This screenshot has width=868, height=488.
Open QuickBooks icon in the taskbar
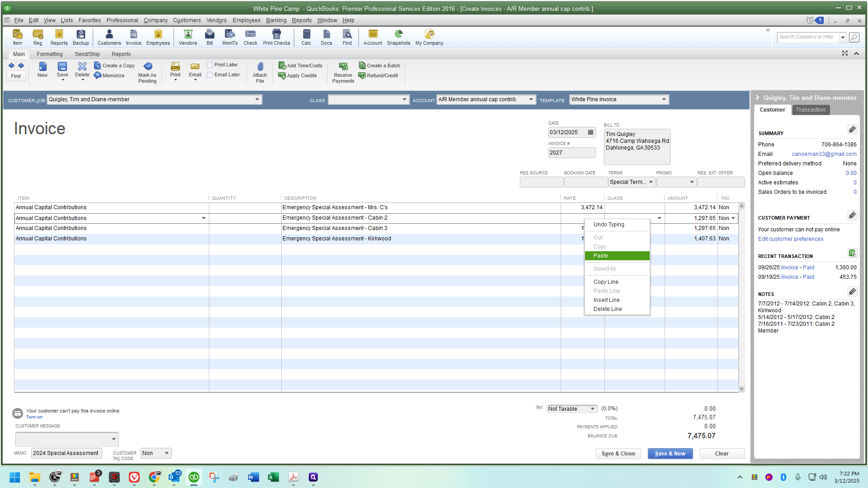point(194,477)
